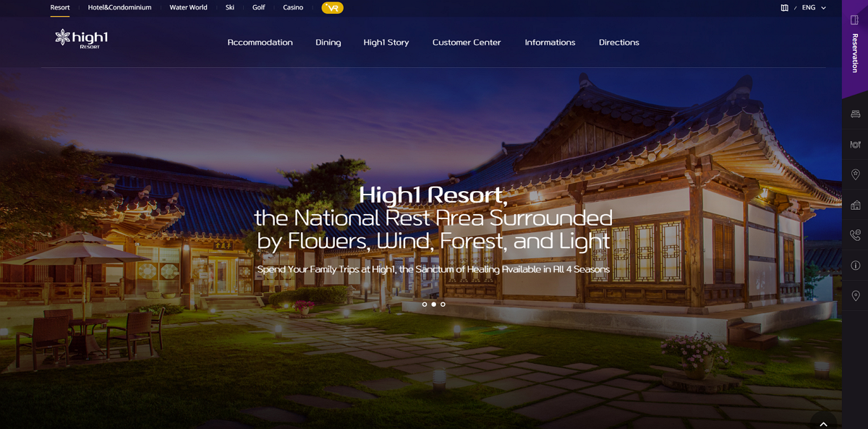Image resolution: width=868 pixels, height=429 pixels.
Task: Click the phone contact sidebar icon
Action: [x=855, y=235]
